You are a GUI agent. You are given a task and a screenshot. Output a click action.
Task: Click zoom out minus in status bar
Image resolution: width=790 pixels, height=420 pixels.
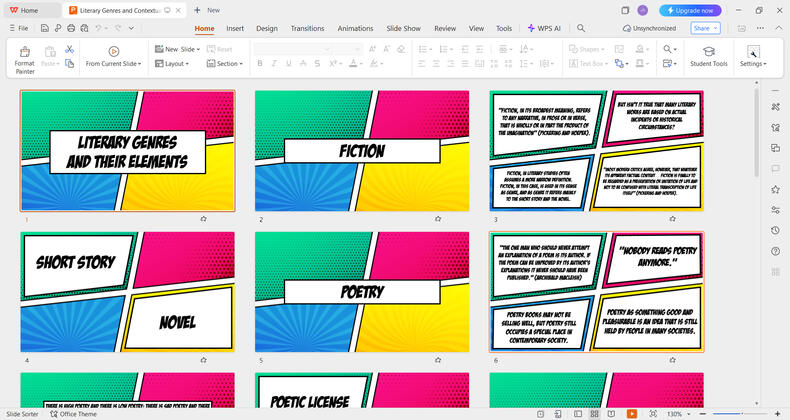(x=703, y=414)
